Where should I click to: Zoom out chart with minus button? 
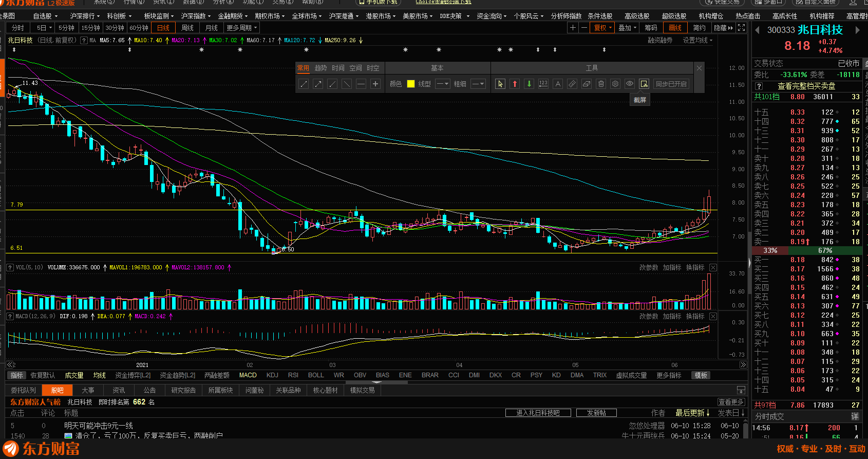tap(584, 28)
